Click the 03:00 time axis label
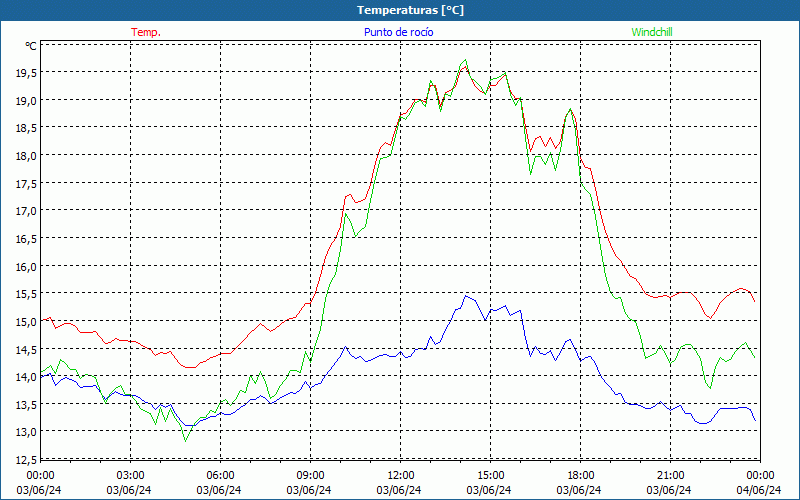The height and width of the screenshot is (500, 800). pyautogui.click(x=131, y=476)
